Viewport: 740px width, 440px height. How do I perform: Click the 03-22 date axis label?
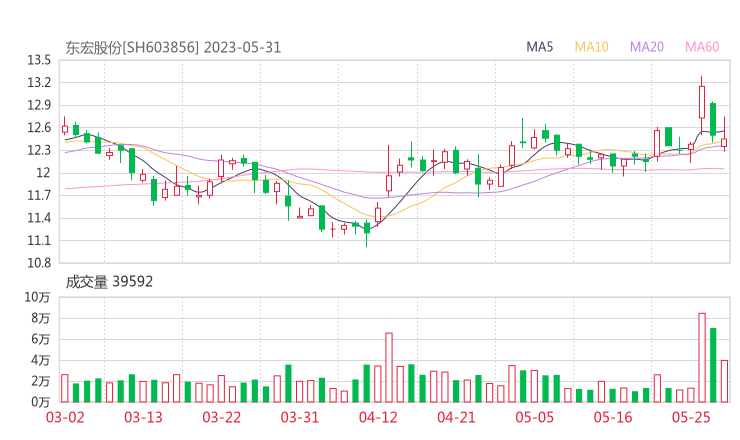222,417
